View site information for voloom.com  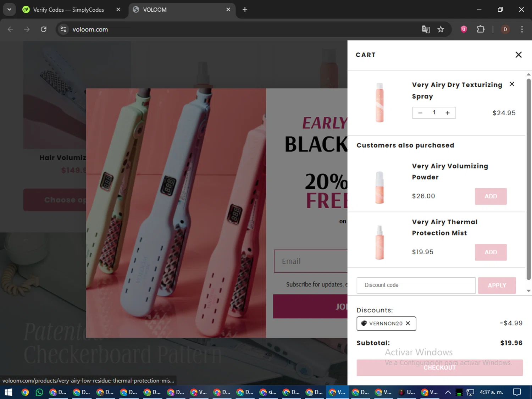[63, 29]
